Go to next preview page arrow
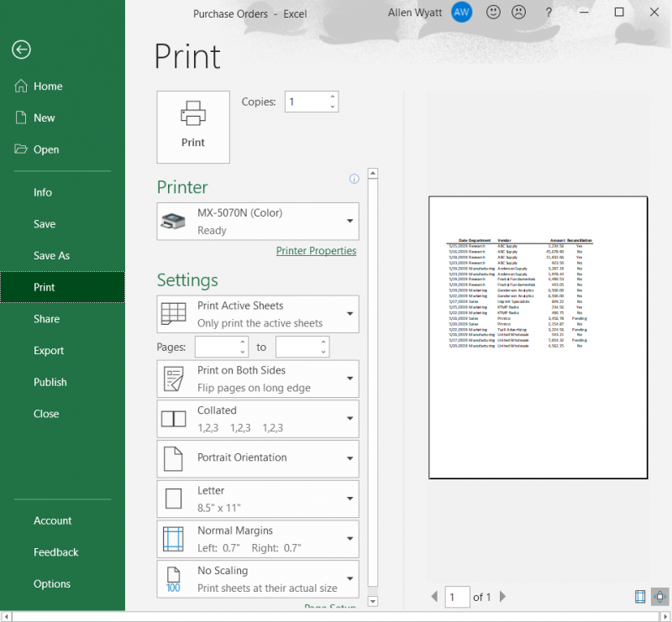Image resolution: width=672 pixels, height=622 pixels. click(502, 597)
